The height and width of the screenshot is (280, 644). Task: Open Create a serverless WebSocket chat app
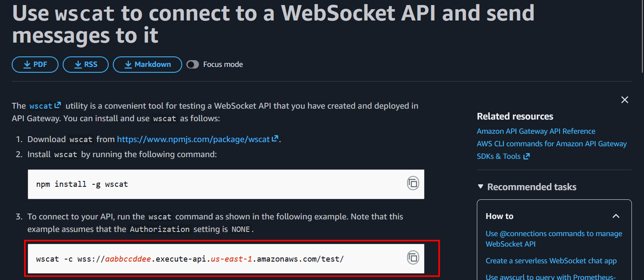tap(551, 261)
